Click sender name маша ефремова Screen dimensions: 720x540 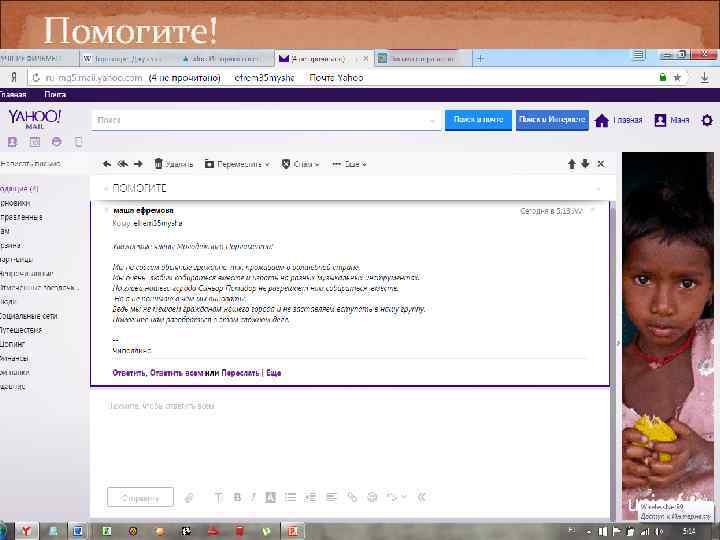pyautogui.click(x=143, y=210)
